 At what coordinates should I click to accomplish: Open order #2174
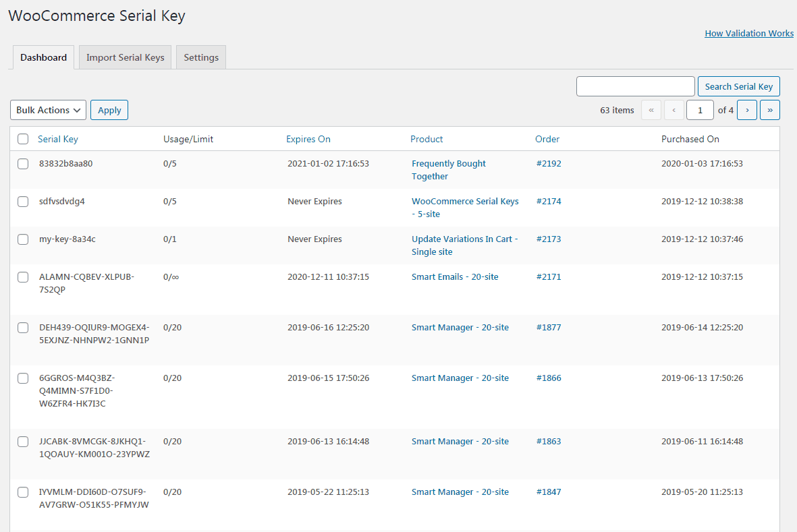tap(549, 202)
